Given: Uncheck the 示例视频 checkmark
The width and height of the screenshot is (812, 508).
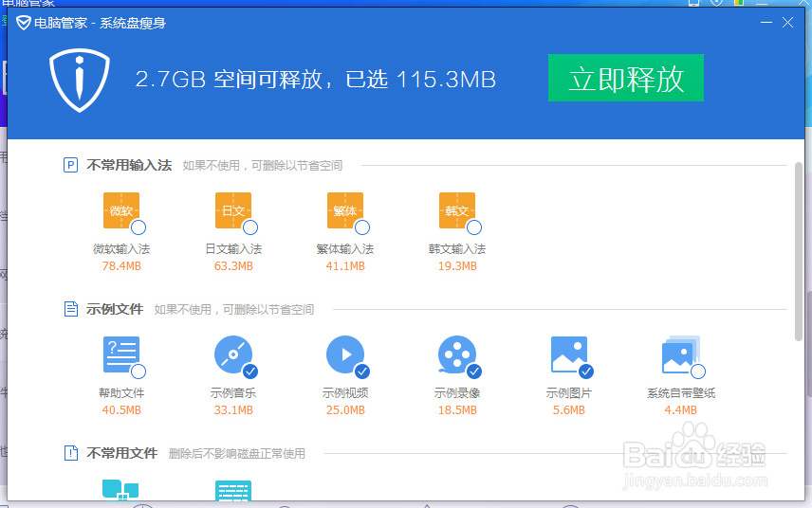Looking at the screenshot, I should pos(362,372).
